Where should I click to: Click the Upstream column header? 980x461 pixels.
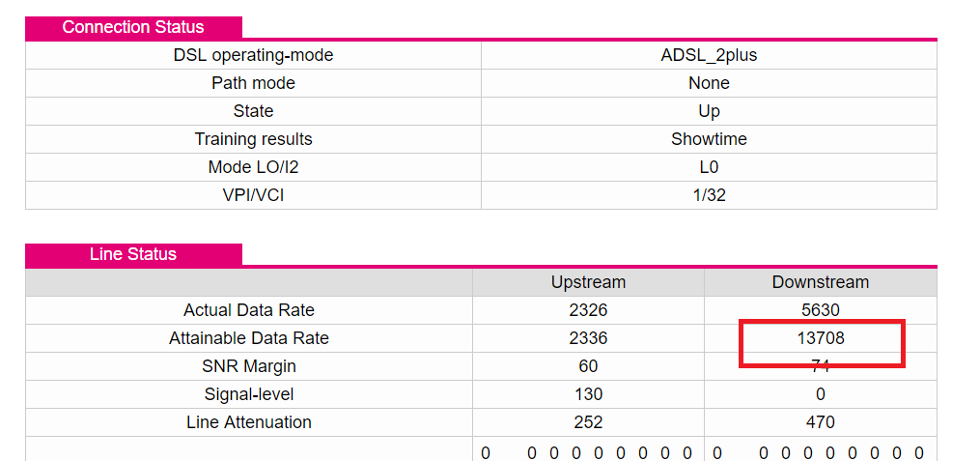[x=588, y=282]
